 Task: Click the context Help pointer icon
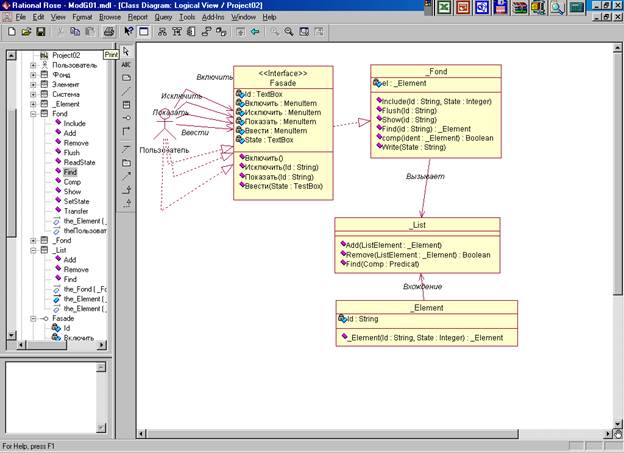[128, 32]
